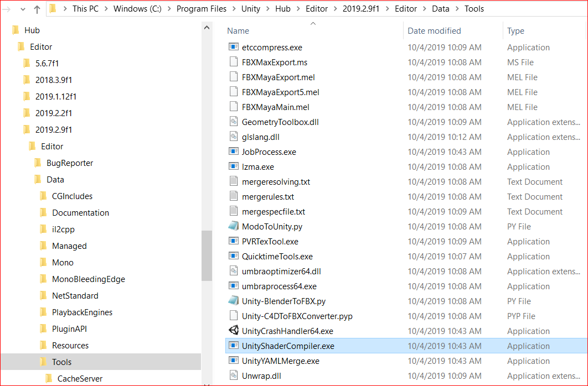The height and width of the screenshot is (386, 588).
Task: Click the Unity-BlenderToFBX.py script icon
Action: pos(234,301)
